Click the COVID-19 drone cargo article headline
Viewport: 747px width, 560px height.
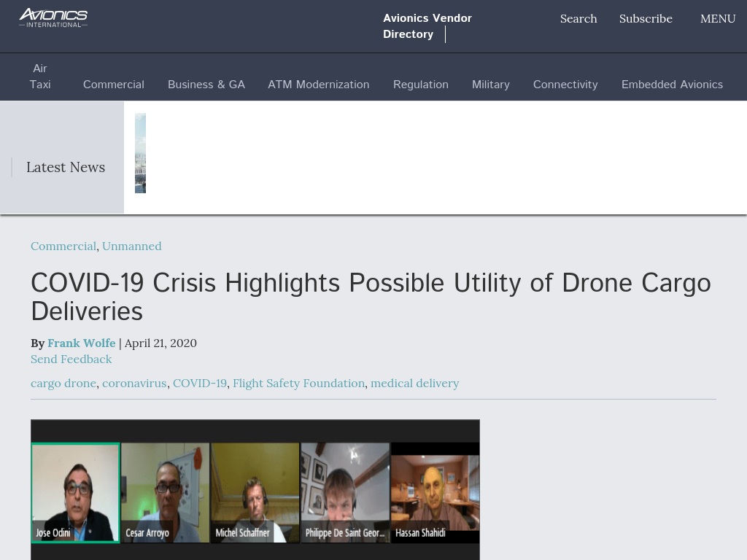371,297
